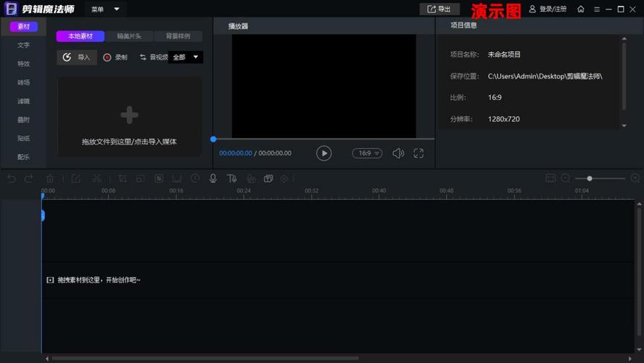Select the 滤镜 sidebar tab

click(x=24, y=101)
